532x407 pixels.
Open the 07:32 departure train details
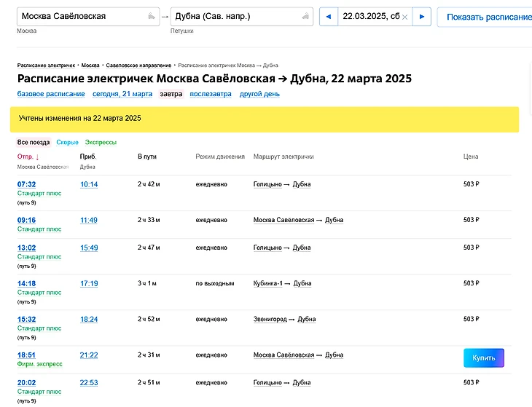26,184
